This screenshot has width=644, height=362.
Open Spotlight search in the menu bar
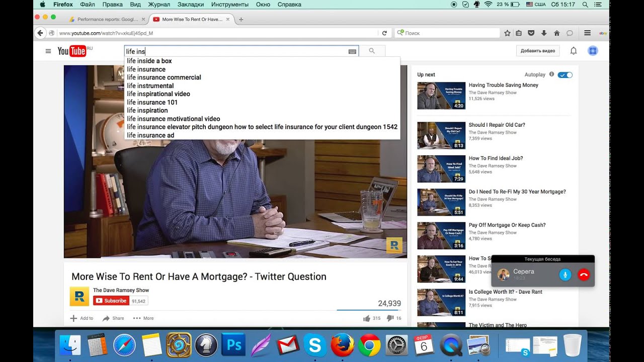[x=585, y=5]
